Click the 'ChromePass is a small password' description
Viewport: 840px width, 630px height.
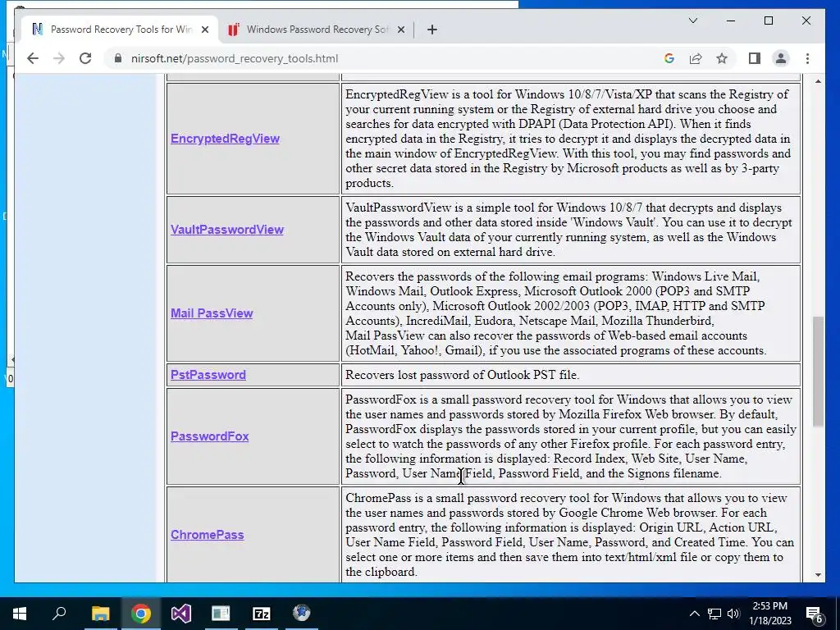pos(569,535)
